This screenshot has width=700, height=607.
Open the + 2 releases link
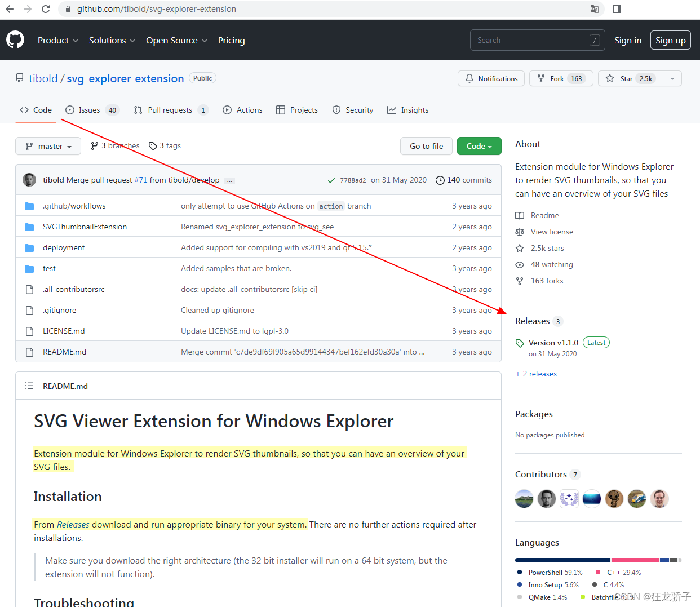(536, 374)
